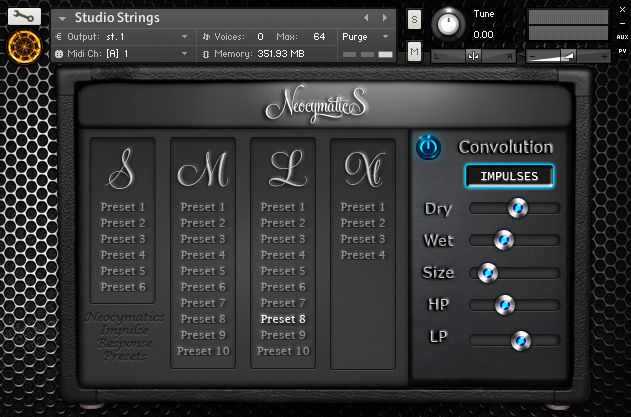Screen dimensions: 631x417
Task: Open the Midi Ch dropdown
Action: click(122, 54)
